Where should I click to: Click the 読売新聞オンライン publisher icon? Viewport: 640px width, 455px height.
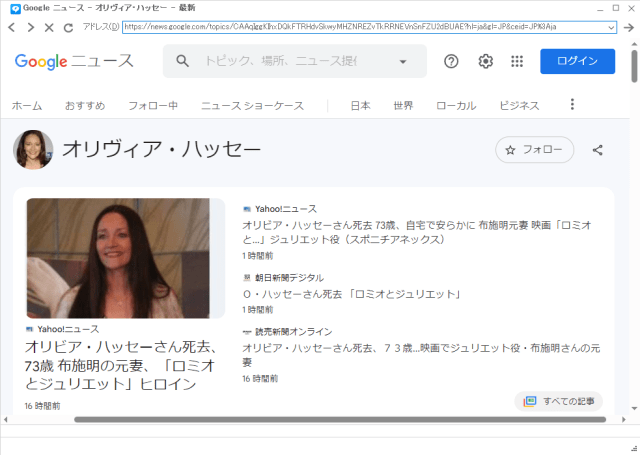[247, 332]
